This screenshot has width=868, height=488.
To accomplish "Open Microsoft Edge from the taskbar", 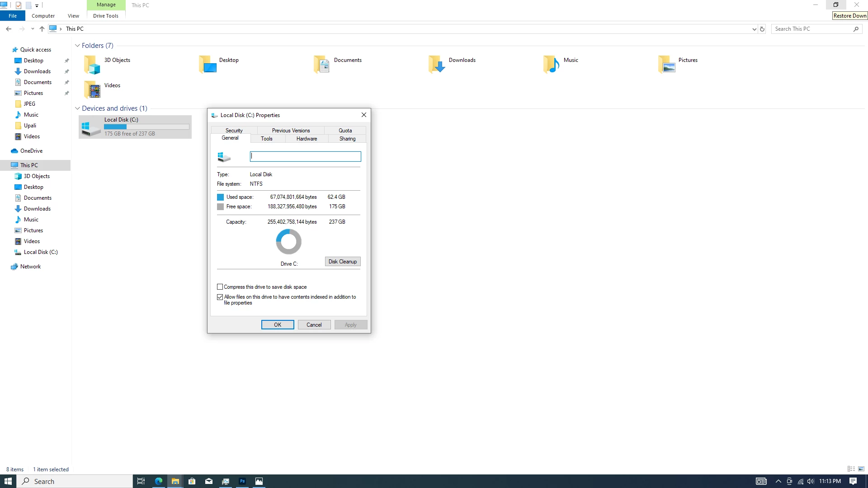I will click(159, 481).
